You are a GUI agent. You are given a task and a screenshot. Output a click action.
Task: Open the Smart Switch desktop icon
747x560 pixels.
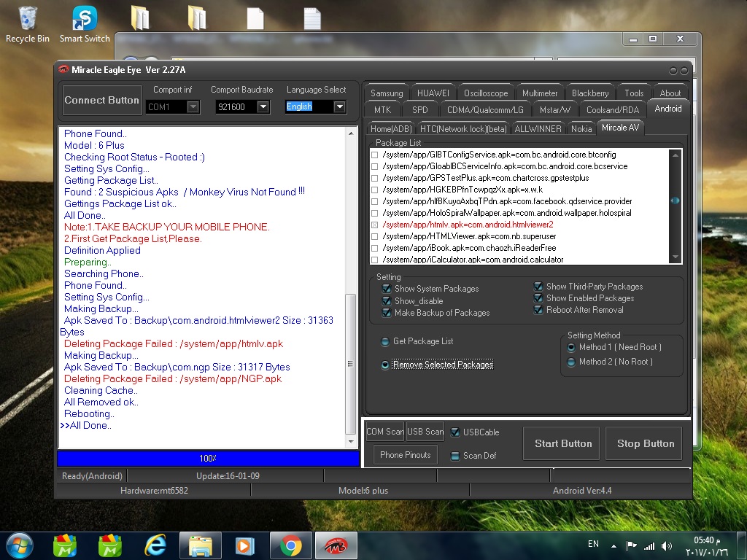[85, 25]
